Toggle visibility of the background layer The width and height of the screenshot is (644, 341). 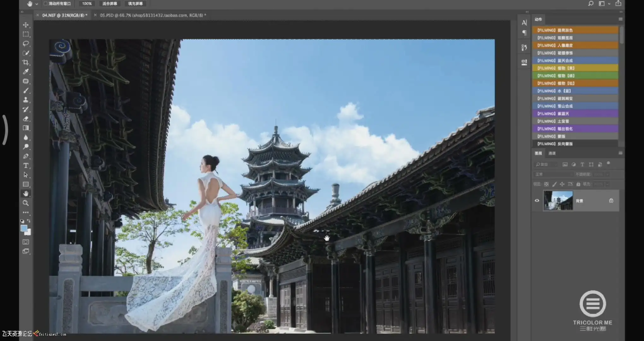(x=537, y=200)
